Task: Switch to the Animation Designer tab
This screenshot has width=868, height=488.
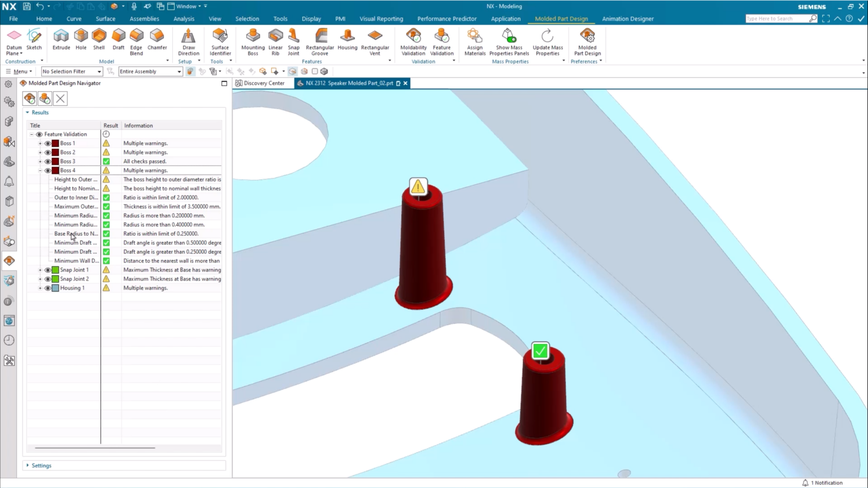Action: (x=628, y=19)
